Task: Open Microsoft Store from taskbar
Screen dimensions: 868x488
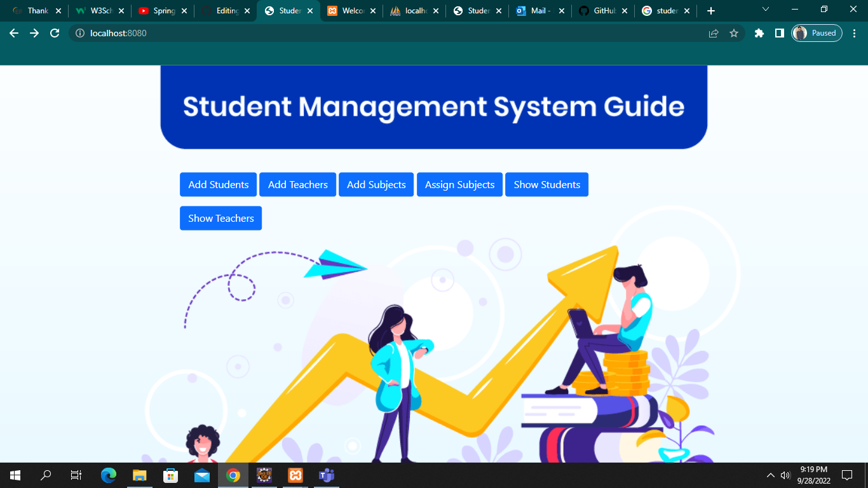Action: [x=171, y=475]
